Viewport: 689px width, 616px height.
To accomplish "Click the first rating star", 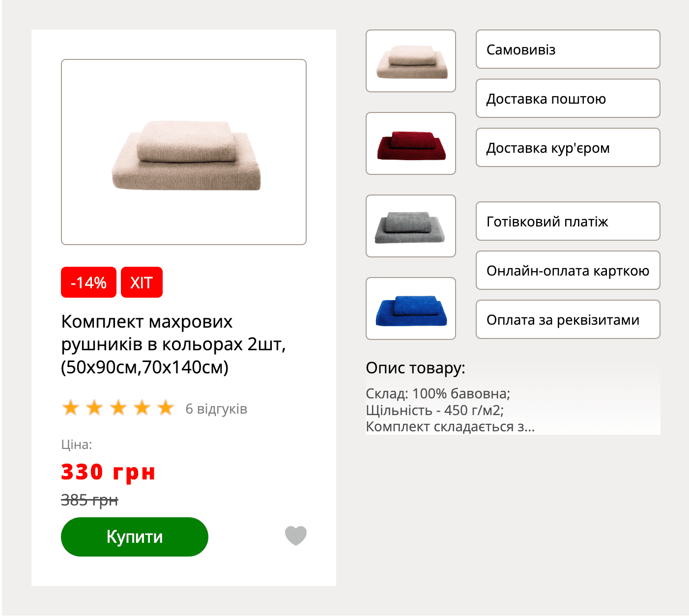I will 71,408.
